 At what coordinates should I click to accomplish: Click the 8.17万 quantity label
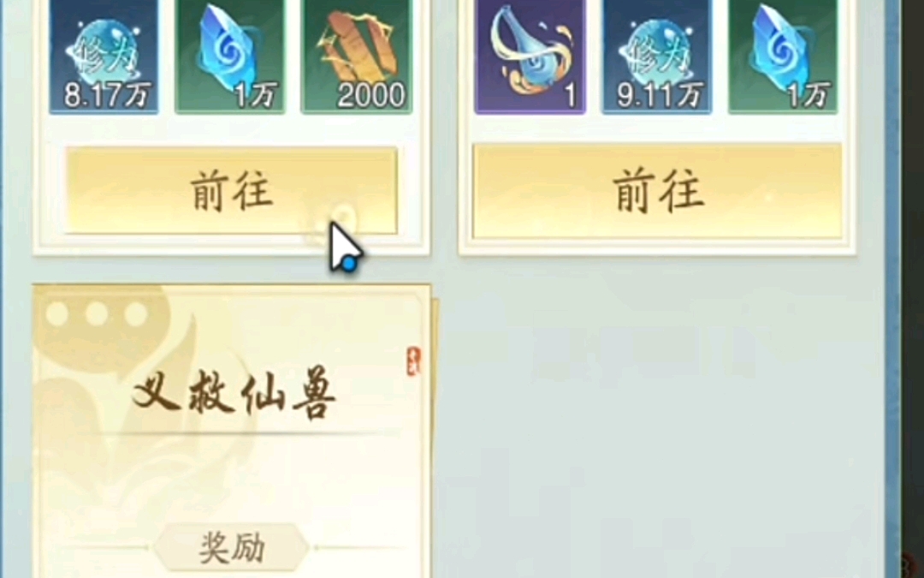point(107,96)
